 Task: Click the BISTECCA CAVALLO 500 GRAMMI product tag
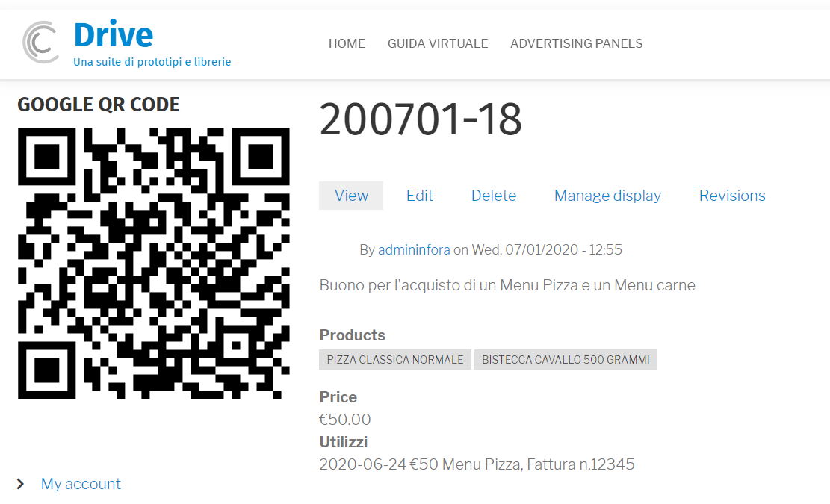click(x=566, y=360)
